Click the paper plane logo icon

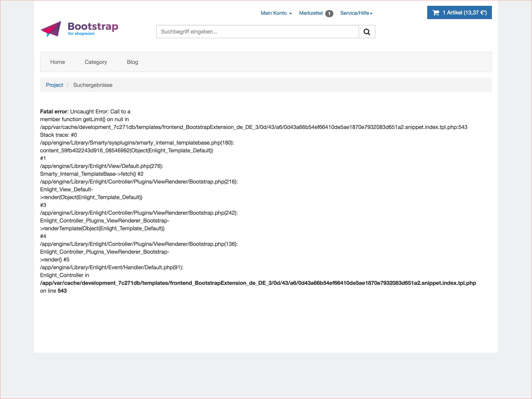pos(52,29)
